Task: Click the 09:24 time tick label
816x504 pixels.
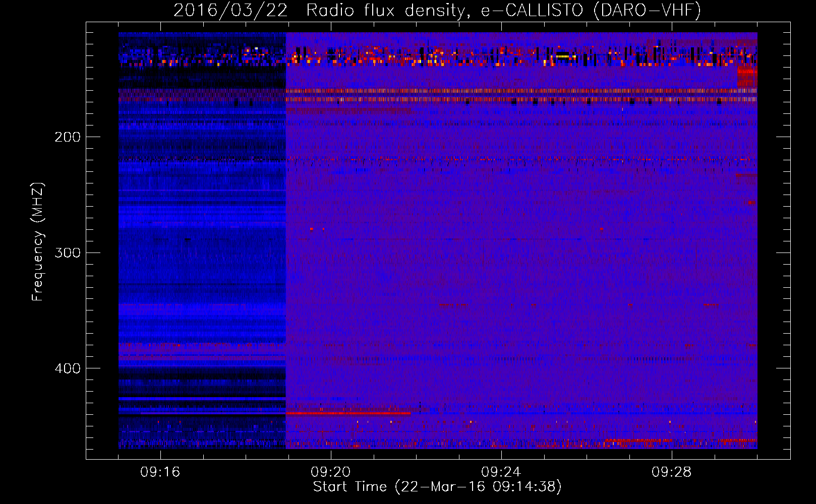Action: pyautogui.click(x=501, y=472)
